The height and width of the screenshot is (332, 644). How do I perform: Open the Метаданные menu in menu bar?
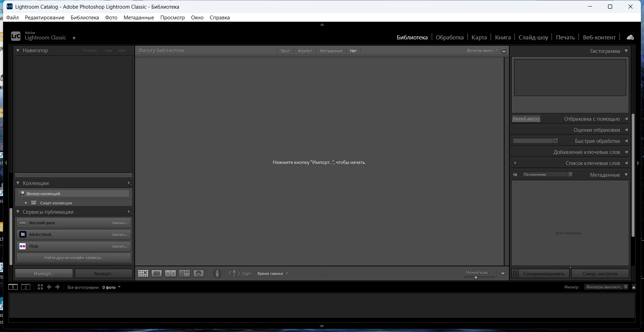pos(138,18)
